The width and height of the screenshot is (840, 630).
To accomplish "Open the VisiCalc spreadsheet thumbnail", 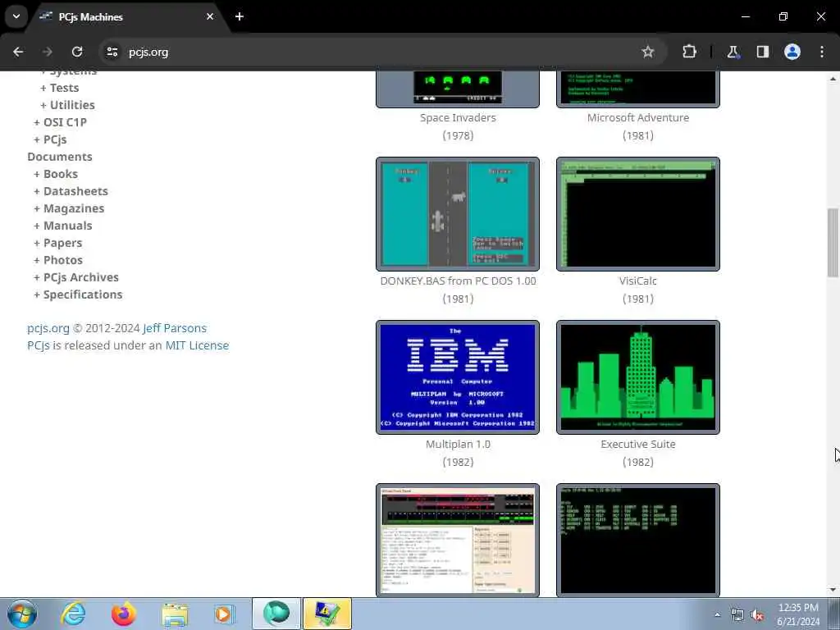I will [638, 214].
